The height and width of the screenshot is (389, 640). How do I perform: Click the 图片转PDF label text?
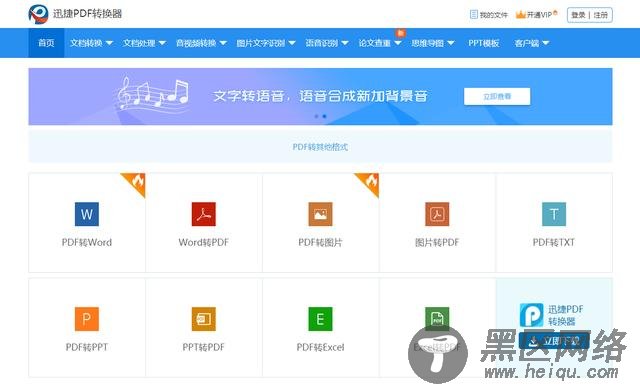[437, 242]
